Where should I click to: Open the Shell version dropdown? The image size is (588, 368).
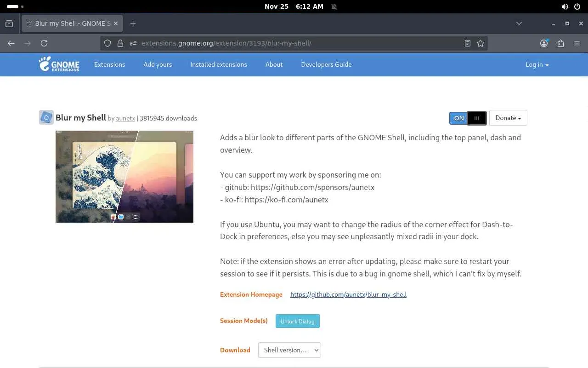click(289, 350)
